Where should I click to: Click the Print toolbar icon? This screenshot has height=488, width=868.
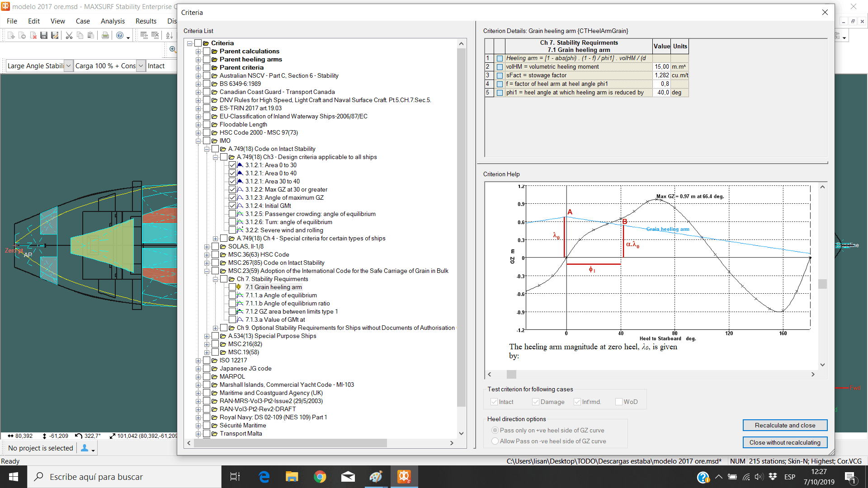coord(105,35)
